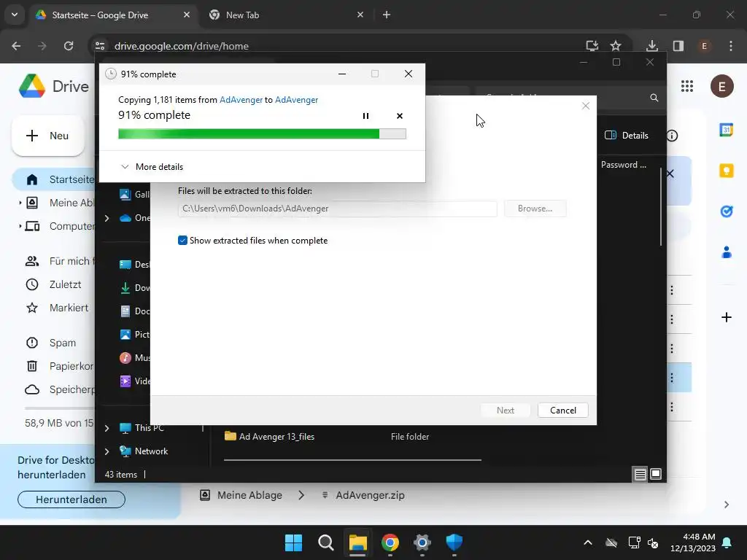Image resolution: width=747 pixels, height=560 pixels.
Task: Expand OneDrive node in Explorer
Action: 107,218
